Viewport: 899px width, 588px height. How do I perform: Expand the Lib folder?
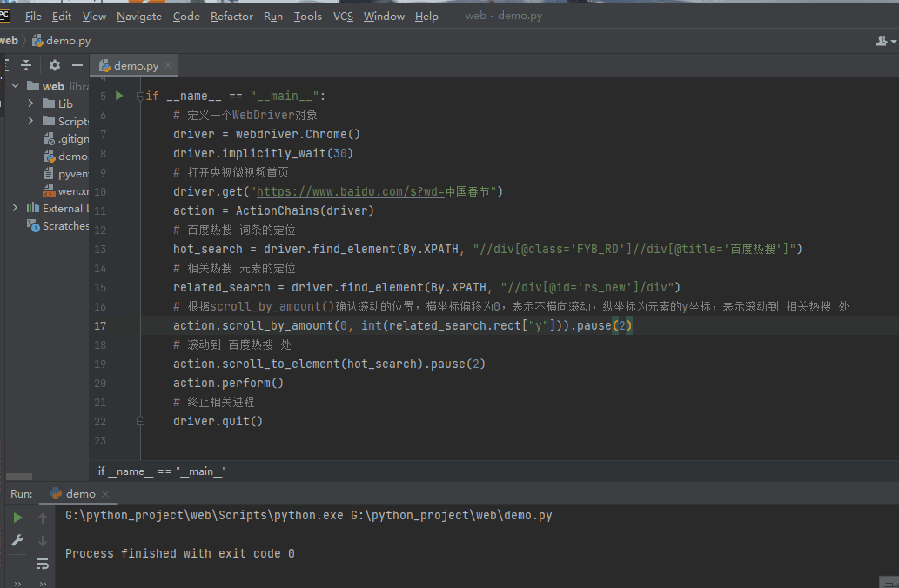point(31,104)
